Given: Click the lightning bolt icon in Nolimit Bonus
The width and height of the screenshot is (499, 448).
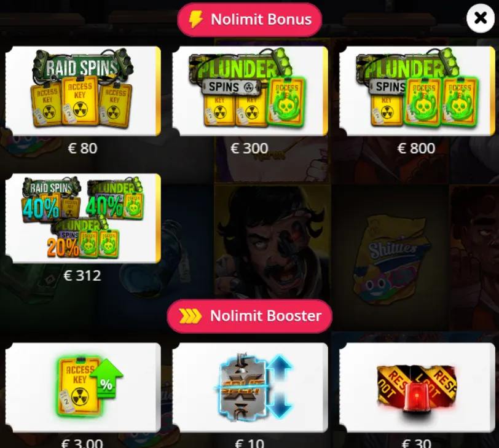Looking at the screenshot, I should (x=195, y=20).
